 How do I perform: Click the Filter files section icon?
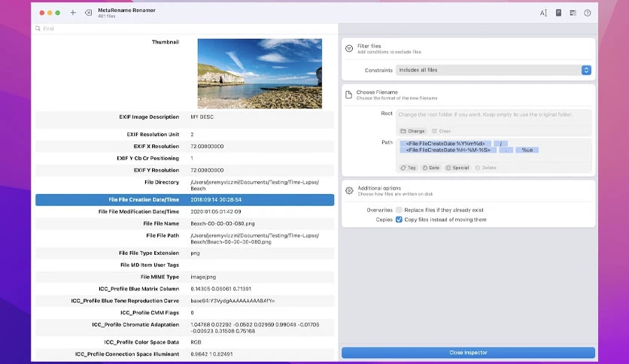coord(349,48)
